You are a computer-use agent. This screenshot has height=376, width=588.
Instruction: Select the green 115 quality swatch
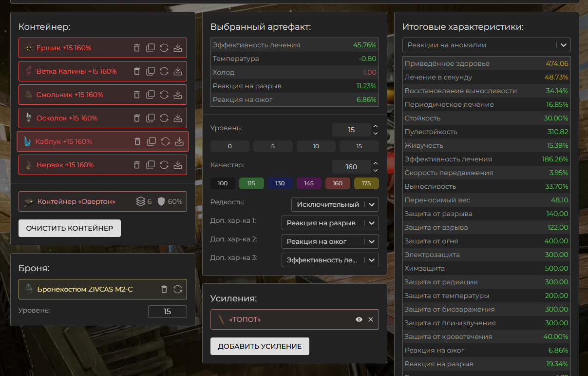point(251,183)
